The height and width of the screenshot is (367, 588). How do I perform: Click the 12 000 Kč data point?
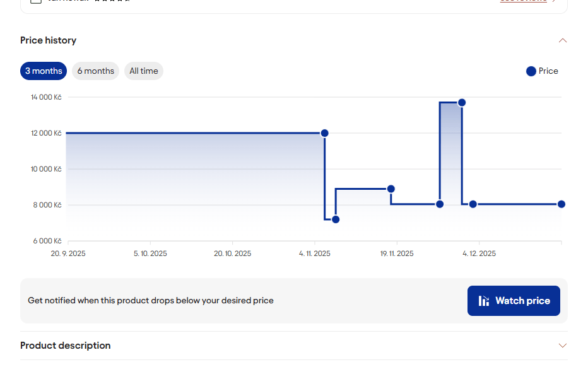pos(324,133)
